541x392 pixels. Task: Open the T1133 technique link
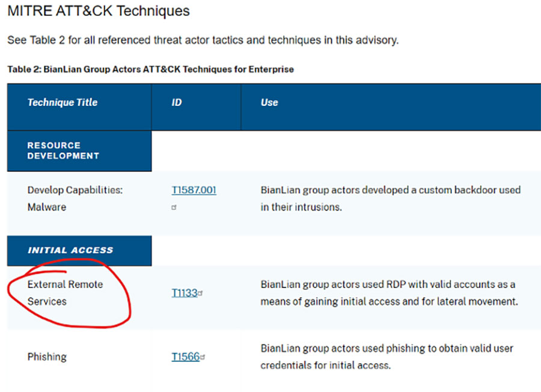click(x=185, y=293)
